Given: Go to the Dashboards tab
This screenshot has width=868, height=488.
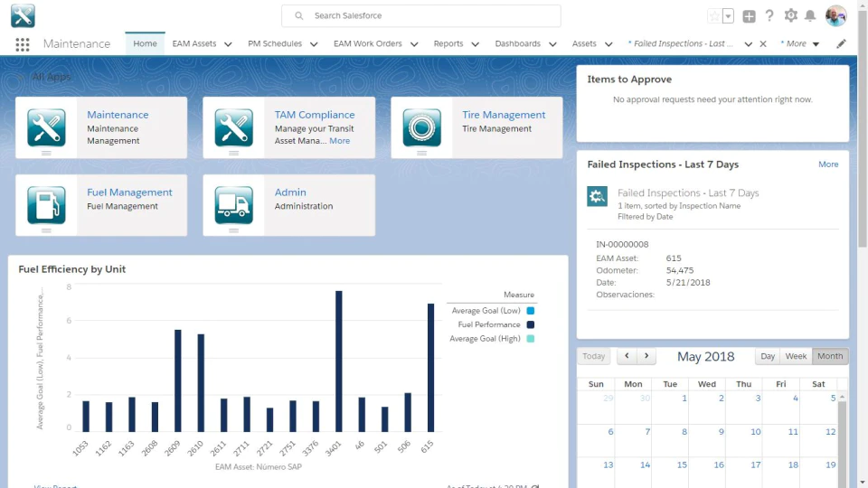Looking at the screenshot, I should click(x=517, y=43).
